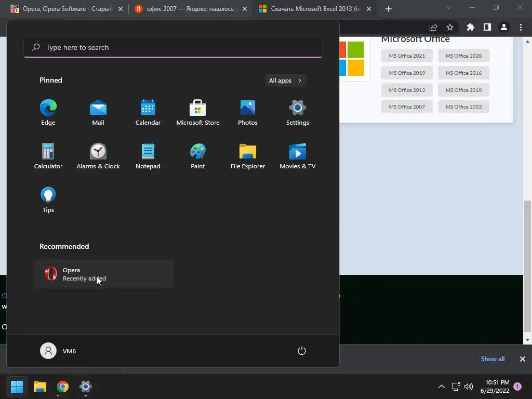Open the MS Office 2016 link
Viewport: 532px width, 399px height.
pos(463,73)
